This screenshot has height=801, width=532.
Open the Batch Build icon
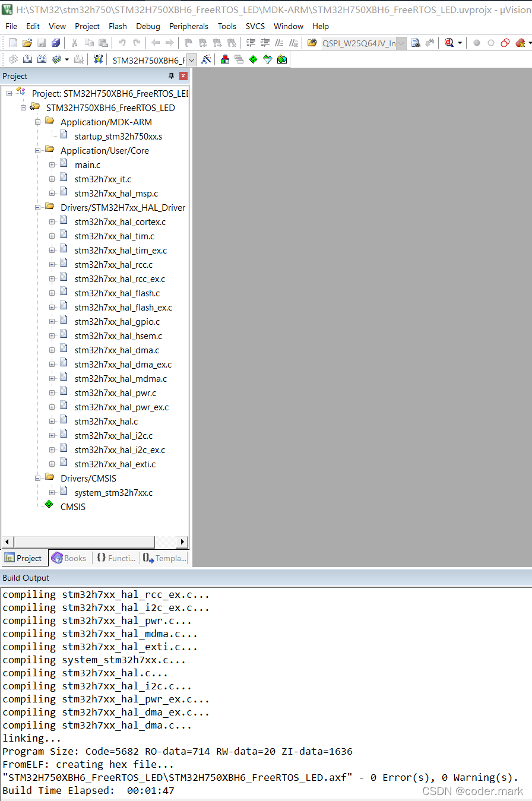click(56, 59)
